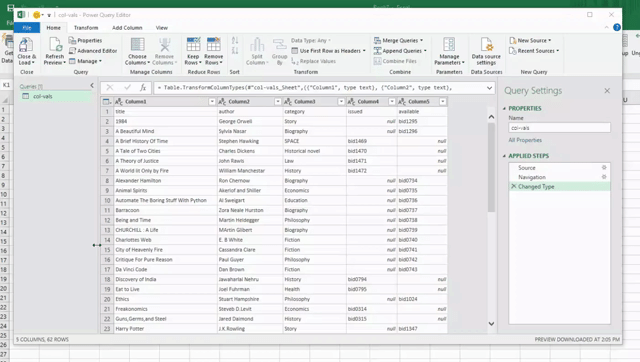Click the vertical scrollbar thumb

click(491, 167)
